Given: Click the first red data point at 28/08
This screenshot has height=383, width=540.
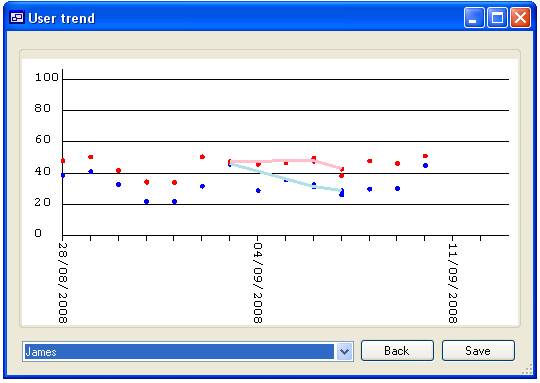Looking at the screenshot, I should (x=63, y=161).
